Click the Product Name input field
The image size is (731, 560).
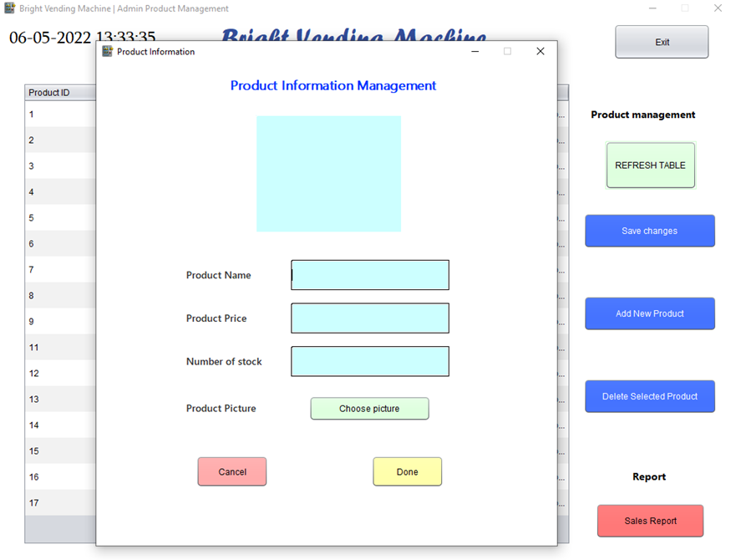(370, 275)
